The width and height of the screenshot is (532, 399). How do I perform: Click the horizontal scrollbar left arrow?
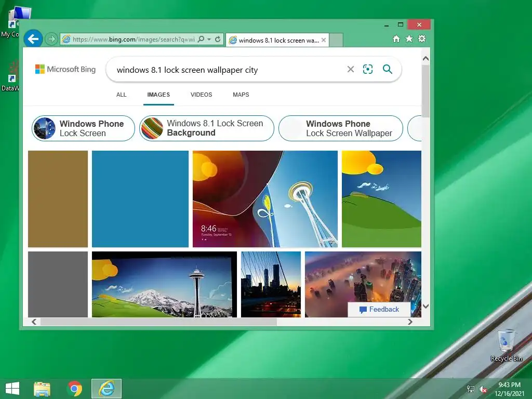click(34, 322)
